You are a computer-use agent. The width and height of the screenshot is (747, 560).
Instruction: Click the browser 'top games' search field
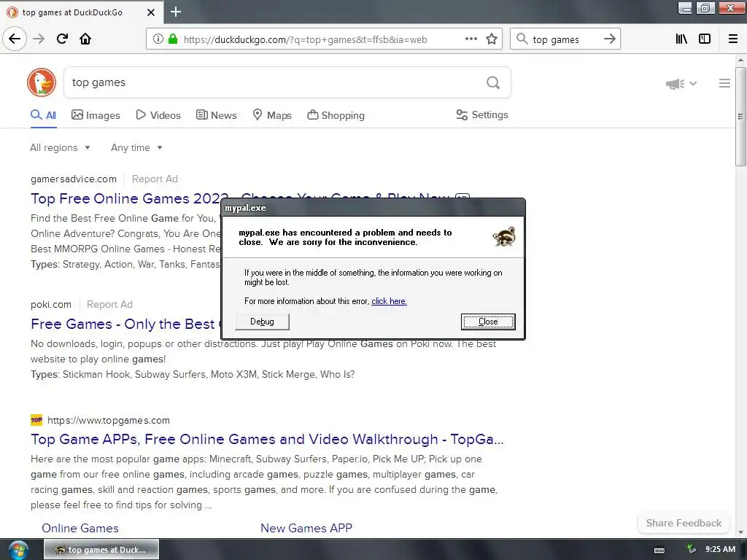pos(565,39)
